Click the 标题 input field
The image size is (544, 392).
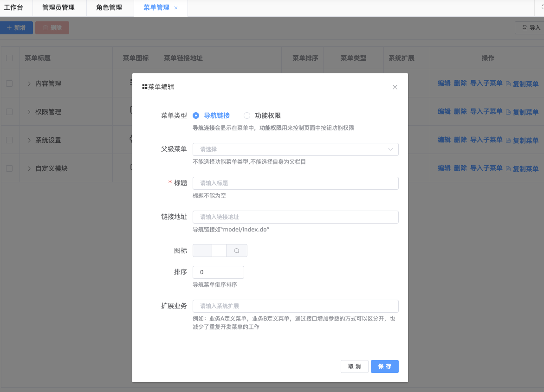295,183
